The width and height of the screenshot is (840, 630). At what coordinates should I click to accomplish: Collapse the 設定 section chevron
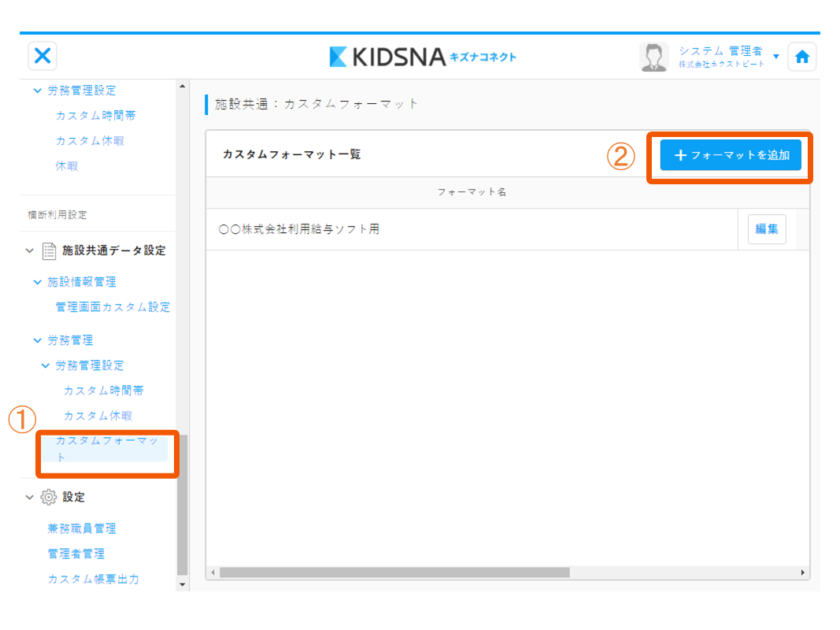pos(30,498)
